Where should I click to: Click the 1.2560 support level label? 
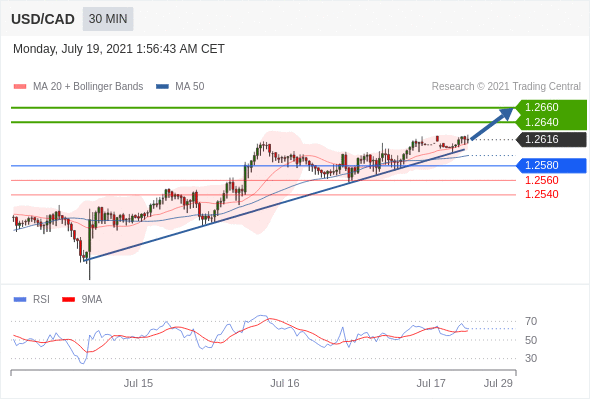[542, 180]
